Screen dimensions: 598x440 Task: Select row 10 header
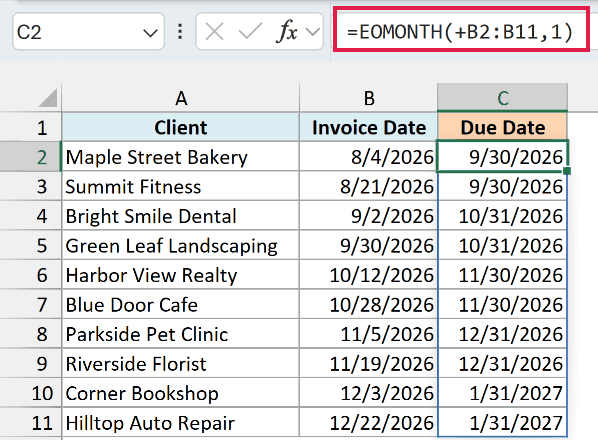[x=31, y=392]
